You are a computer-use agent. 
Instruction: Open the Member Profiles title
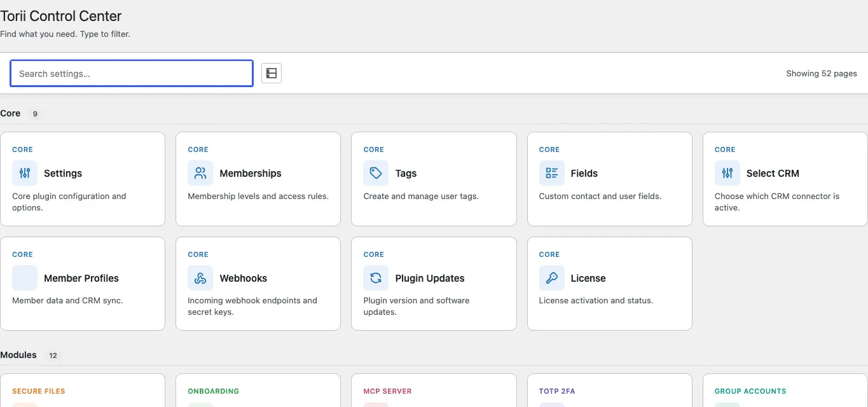point(81,278)
